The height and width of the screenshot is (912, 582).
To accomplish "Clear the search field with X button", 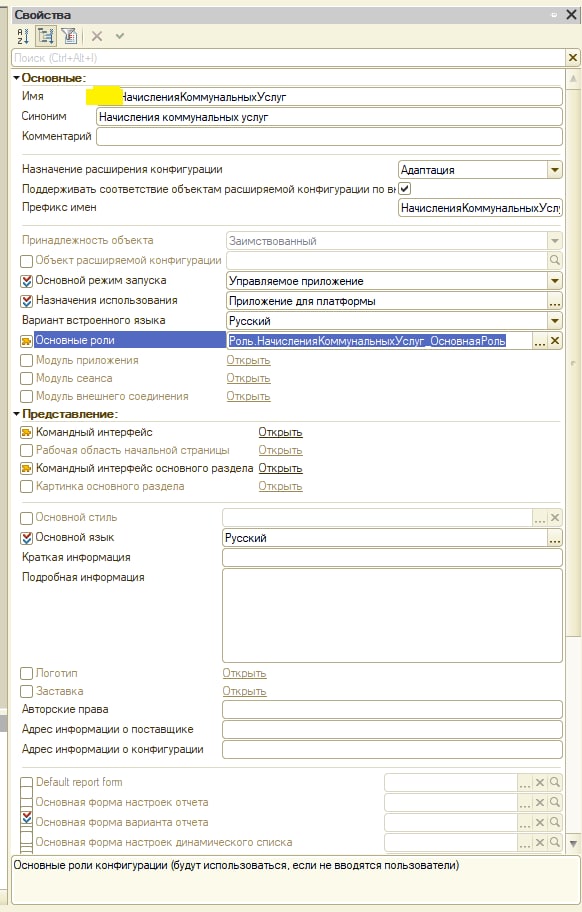I will 573,58.
